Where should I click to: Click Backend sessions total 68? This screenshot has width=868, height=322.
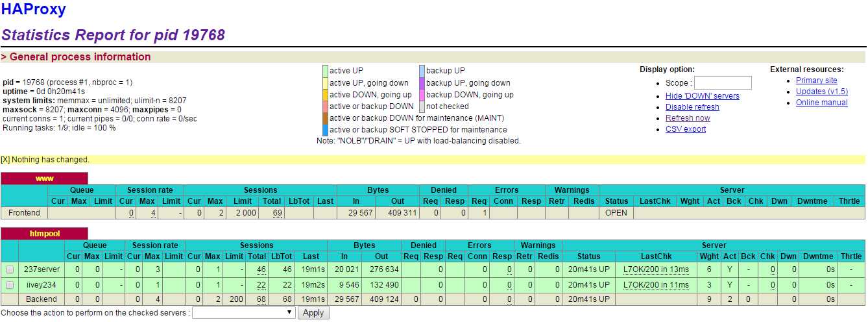tap(261, 299)
